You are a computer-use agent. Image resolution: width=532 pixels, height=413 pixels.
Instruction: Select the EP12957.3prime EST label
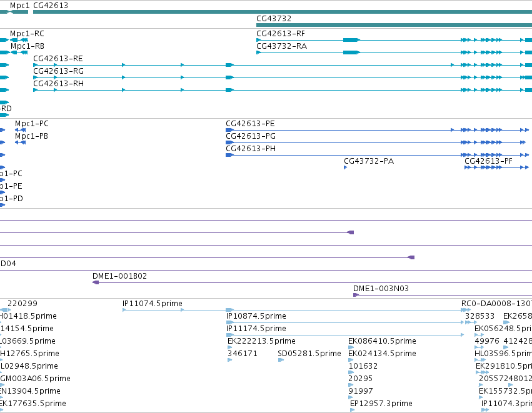coord(381,404)
